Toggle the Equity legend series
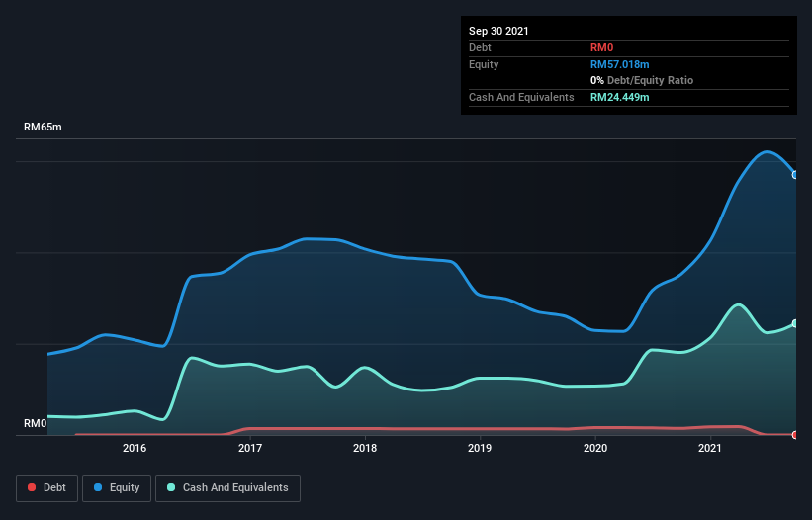Image resolution: width=812 pixels, height=520 pixels. (x=117, y=487)
